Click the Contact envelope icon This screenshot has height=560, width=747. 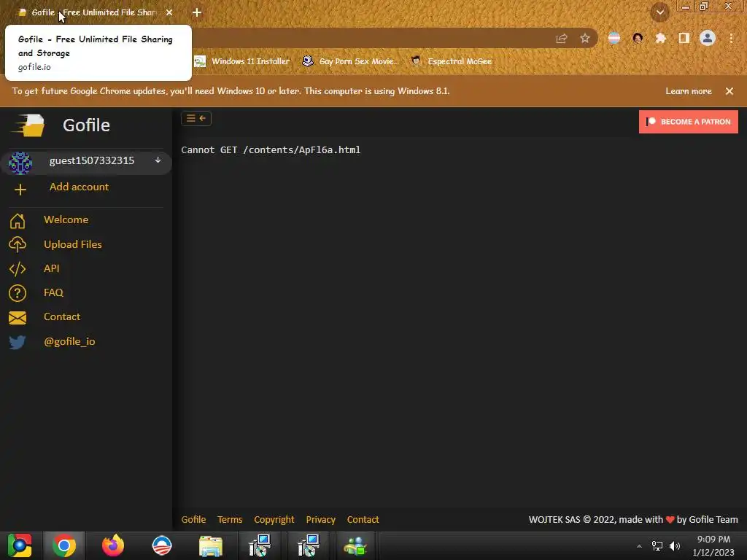point(18,318)
